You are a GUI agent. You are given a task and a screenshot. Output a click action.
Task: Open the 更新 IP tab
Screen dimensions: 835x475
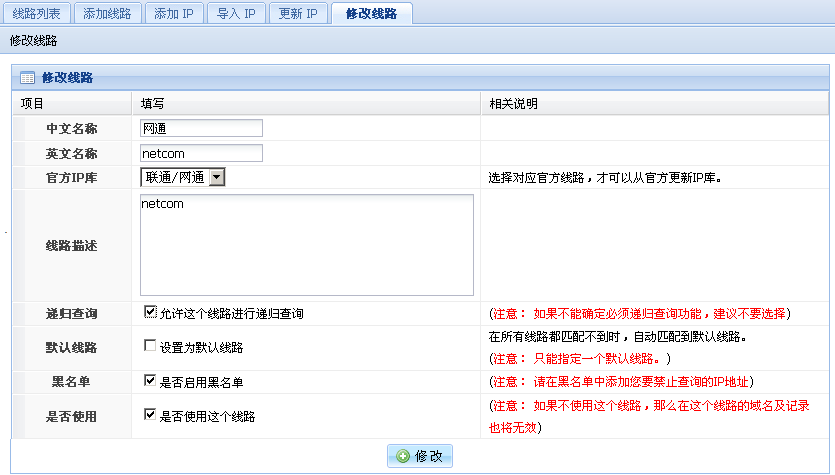pyautogui.click(x=298, y=13)
